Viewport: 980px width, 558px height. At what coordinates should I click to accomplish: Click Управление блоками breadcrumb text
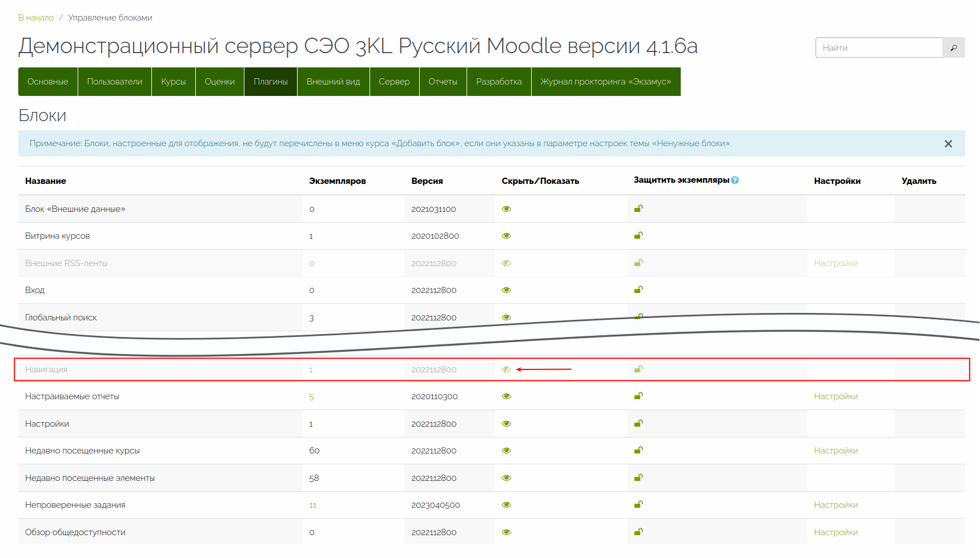point(110,18)
